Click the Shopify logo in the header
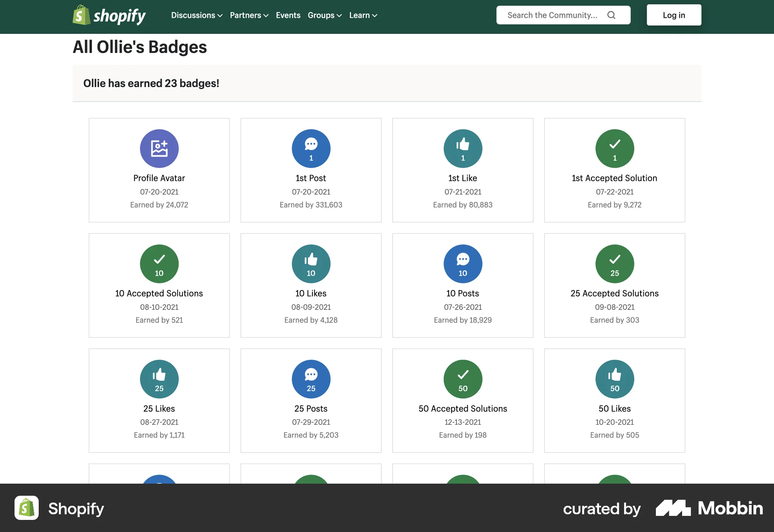Screen dimensions: 774x532 108,15
